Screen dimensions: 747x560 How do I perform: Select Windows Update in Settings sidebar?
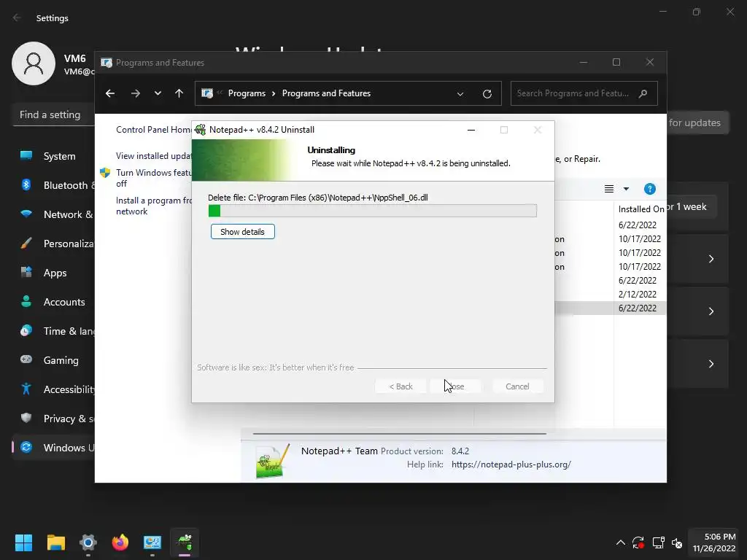(x=53, y=448)
